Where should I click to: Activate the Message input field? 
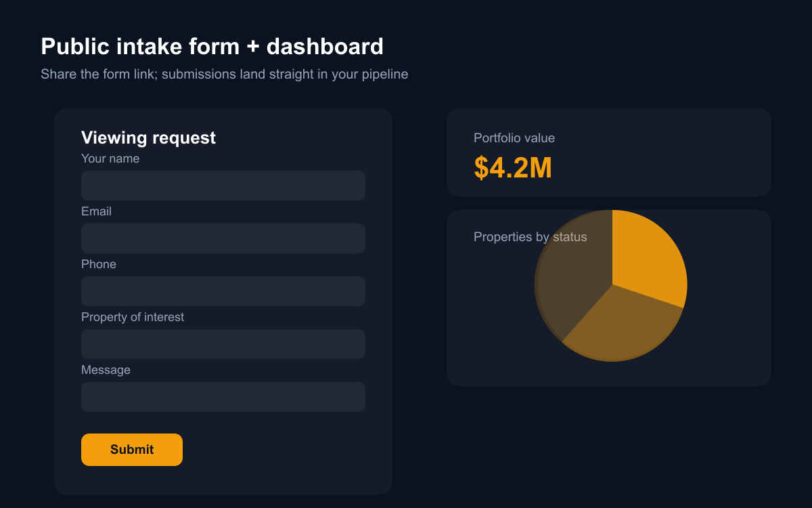(223, 397)
